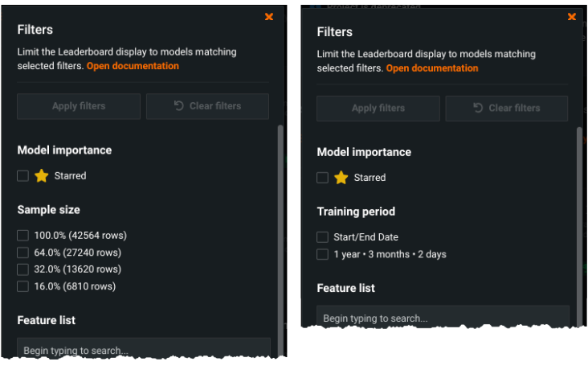Close the right Filters panel
This screenshot has height=374, width=588.
pos(572,17)
